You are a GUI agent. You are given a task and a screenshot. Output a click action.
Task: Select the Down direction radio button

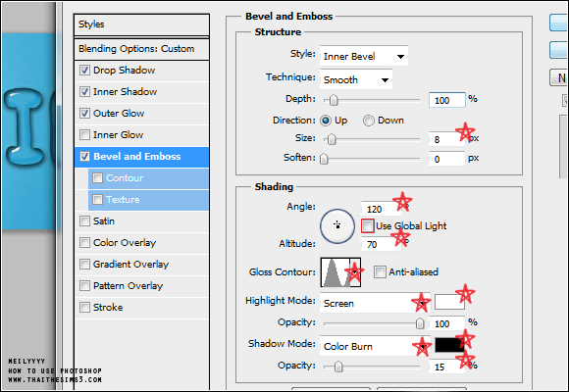pos(368,121)
